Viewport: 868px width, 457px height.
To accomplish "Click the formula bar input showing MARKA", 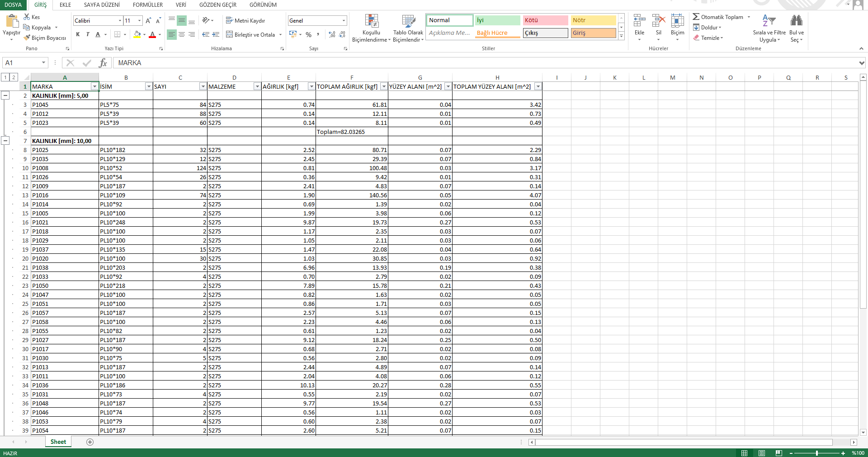I will [x=486, y=63].
